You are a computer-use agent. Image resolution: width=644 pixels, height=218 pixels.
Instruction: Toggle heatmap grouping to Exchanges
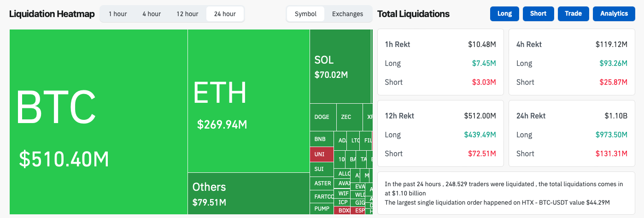pyautogui.click(x=347, y=14)
